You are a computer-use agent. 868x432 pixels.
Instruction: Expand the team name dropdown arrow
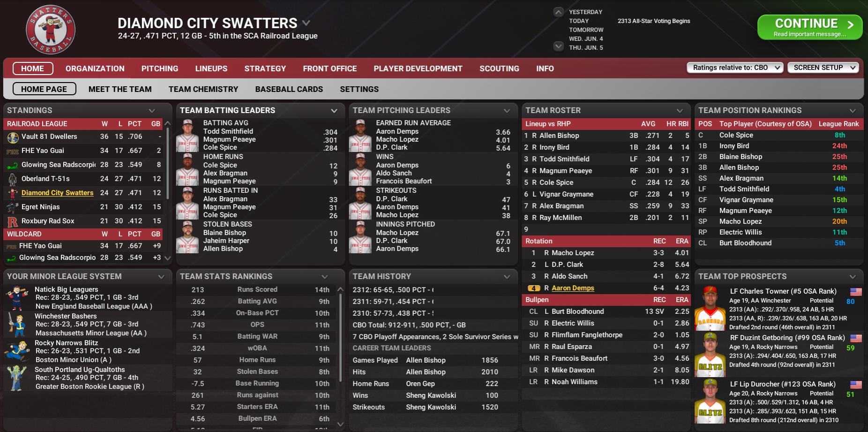click(x=306, y=23)
